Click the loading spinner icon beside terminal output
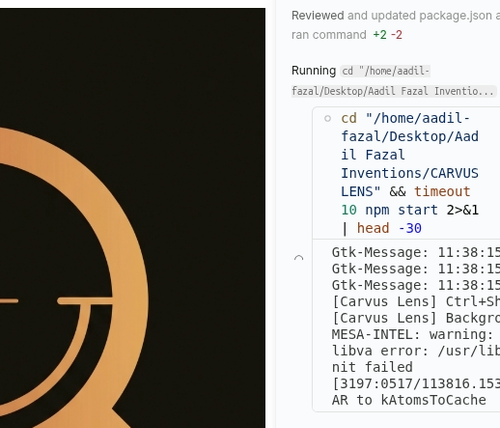Screen dimensions: 500x428 click(299, 258)
